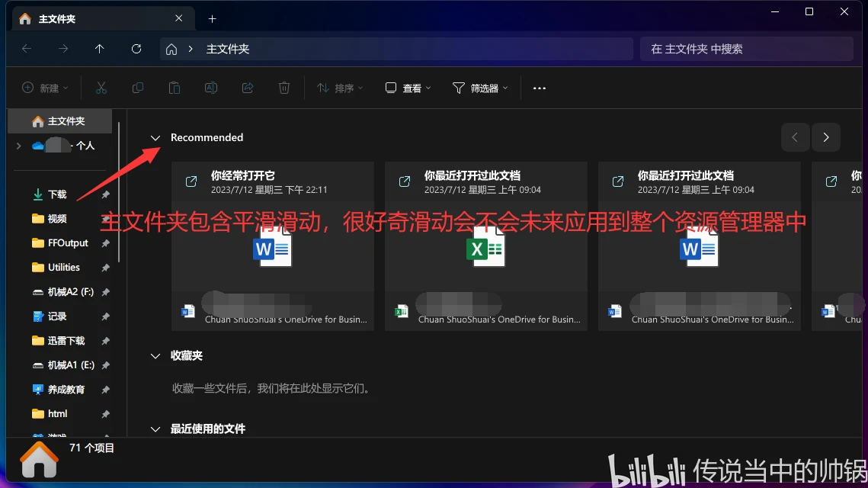Open the 新建 dropdown

(46, 88)
